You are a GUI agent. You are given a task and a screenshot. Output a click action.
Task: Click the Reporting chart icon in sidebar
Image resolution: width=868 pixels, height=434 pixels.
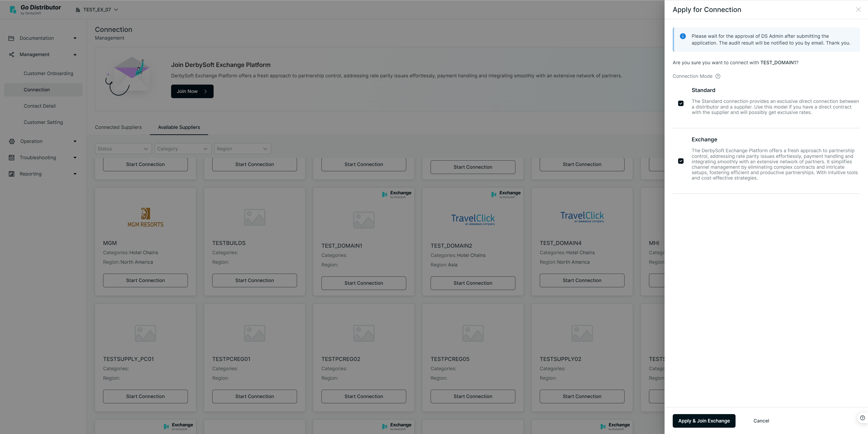tap(12, 174)
